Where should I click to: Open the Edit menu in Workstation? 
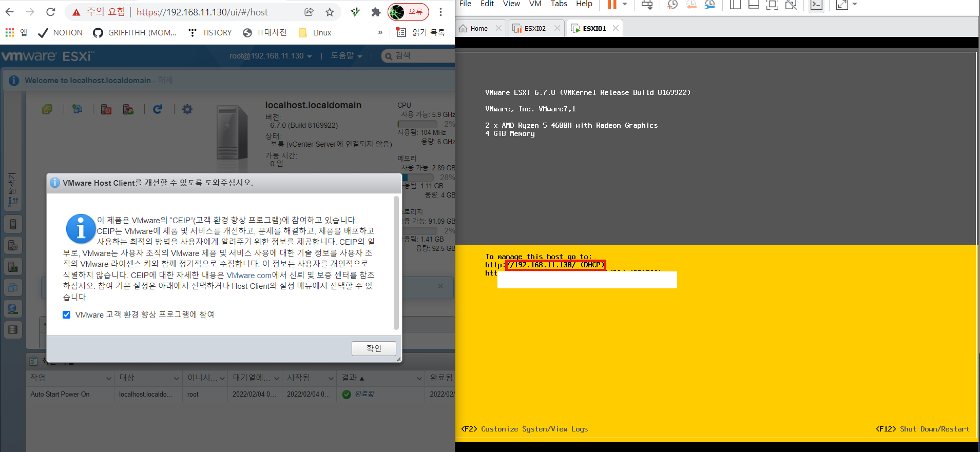click(487, 4)
